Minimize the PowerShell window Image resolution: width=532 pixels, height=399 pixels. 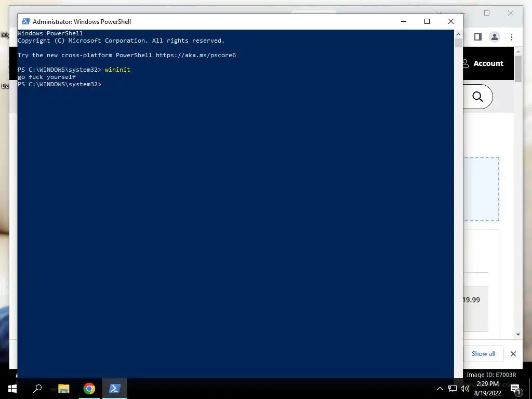pos(403,21)
